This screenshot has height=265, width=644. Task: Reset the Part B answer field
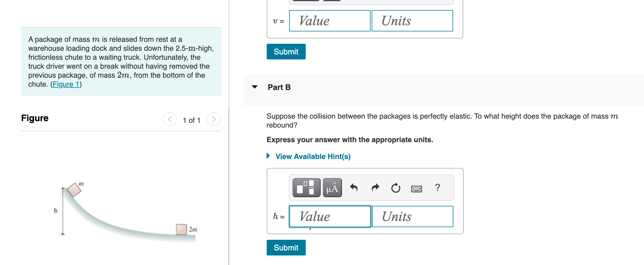(395, 188)
